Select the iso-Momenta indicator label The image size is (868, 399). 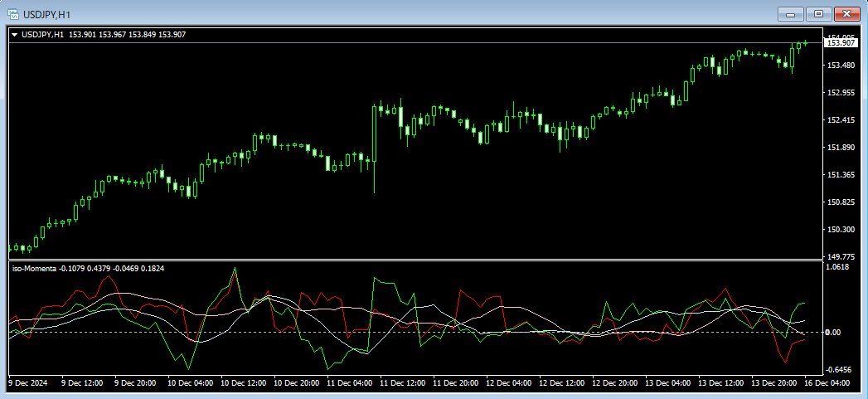pyautogui.click(x=32, y=268)
